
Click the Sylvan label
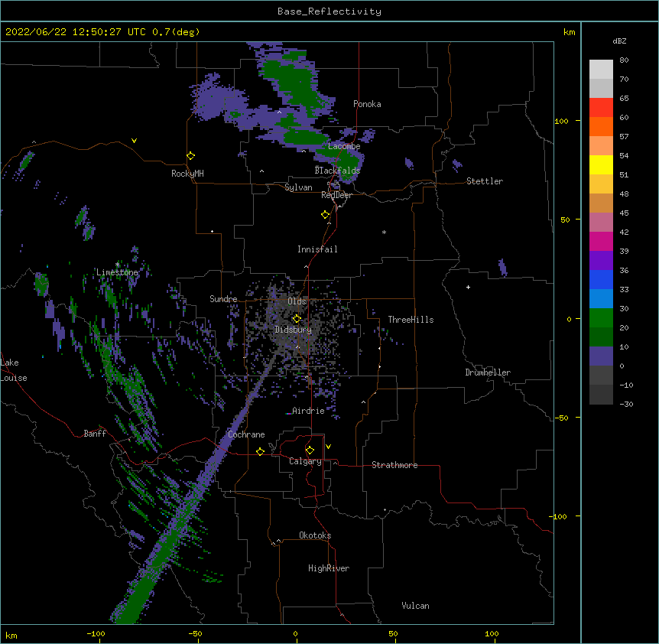[298, 187]
